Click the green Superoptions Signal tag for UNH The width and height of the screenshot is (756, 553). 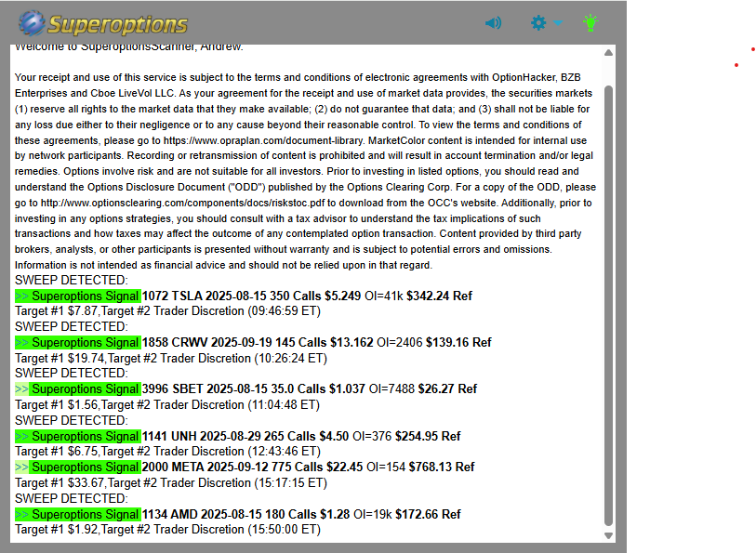click(78, 436)
